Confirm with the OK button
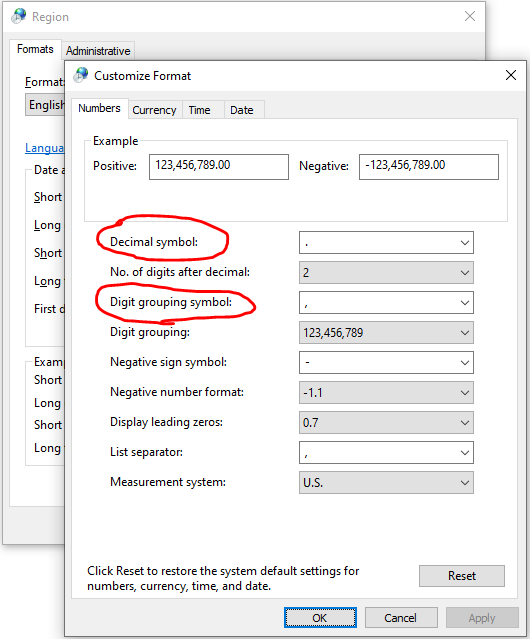The width and height of the screenshot is (530, 639). (x=320, y=618)
